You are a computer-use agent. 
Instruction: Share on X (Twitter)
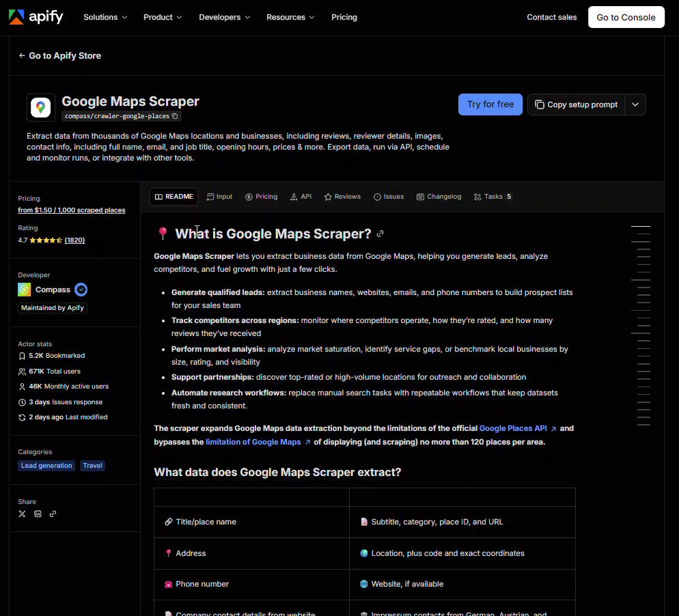coord(22,514)
